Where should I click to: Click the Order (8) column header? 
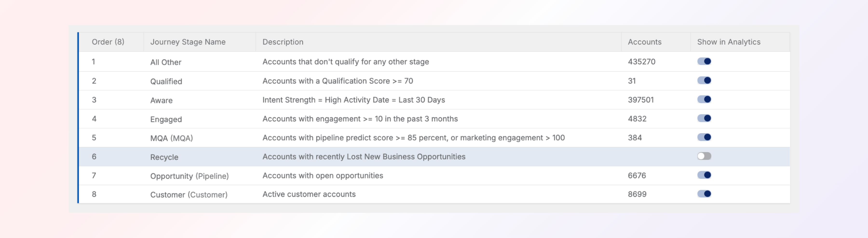tap(108, 42)
